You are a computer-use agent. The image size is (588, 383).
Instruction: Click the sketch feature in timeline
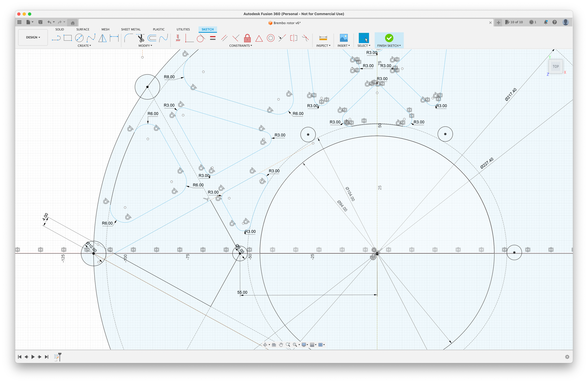(57, 357)
